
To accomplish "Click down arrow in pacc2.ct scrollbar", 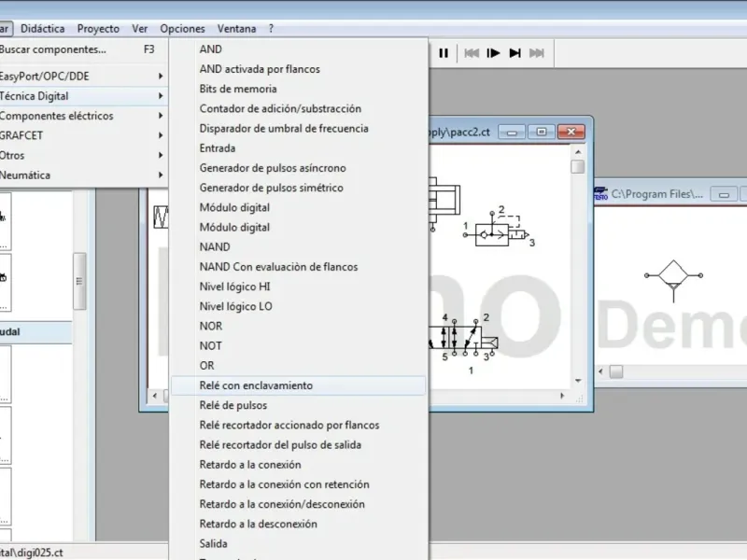I will click(578, 381).
